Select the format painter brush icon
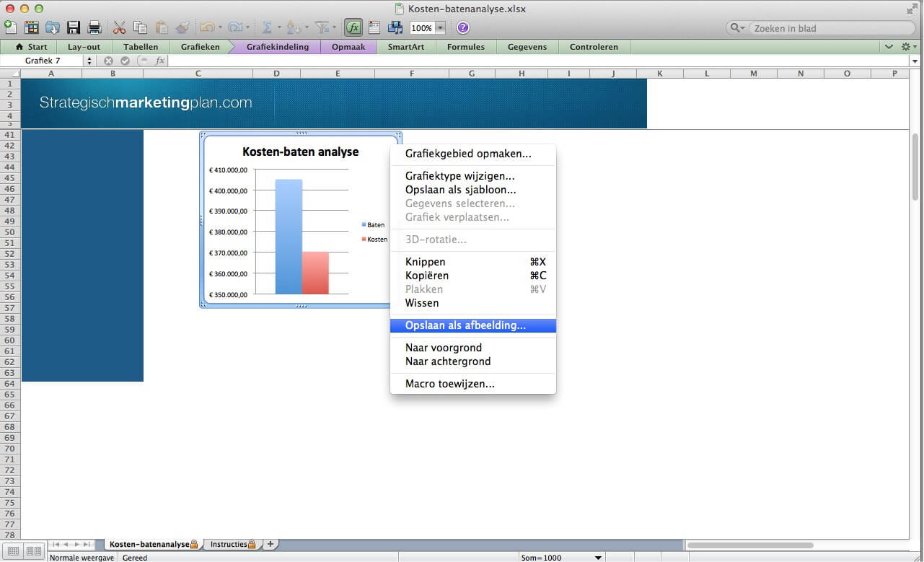The width and height of the screenshot is (924, 562). 182,27
